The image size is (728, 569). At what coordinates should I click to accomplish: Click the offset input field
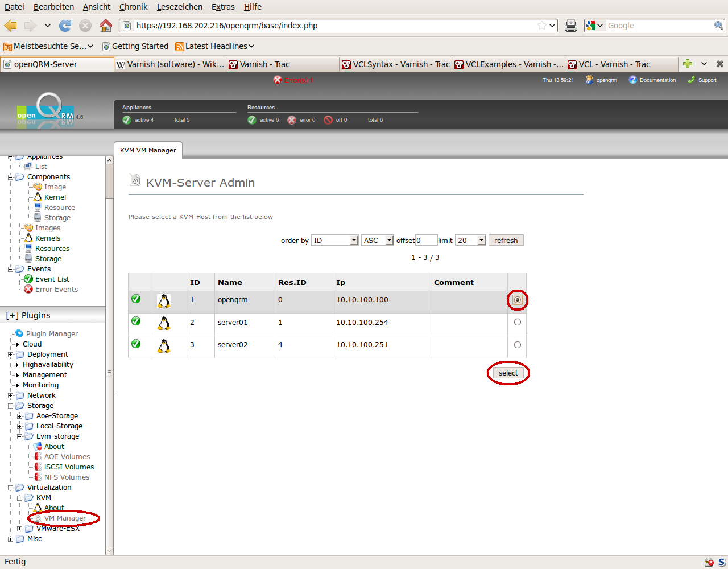pos(426,241)
